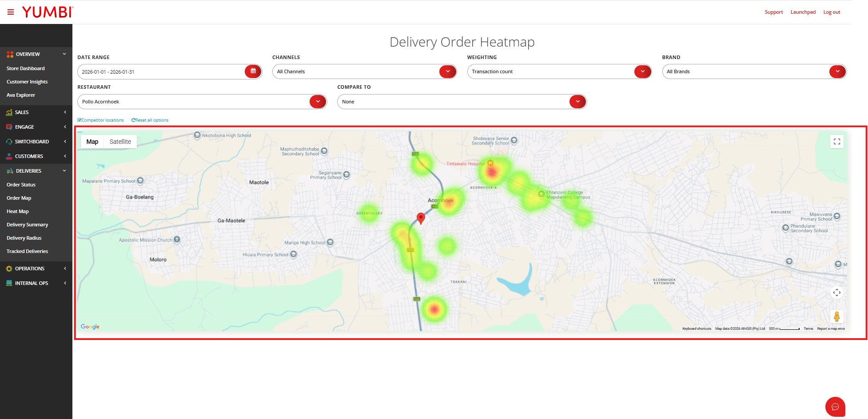Open Delivery Radius in the sidebar
Screen dimensions: 868x419
tap(24, 238)
